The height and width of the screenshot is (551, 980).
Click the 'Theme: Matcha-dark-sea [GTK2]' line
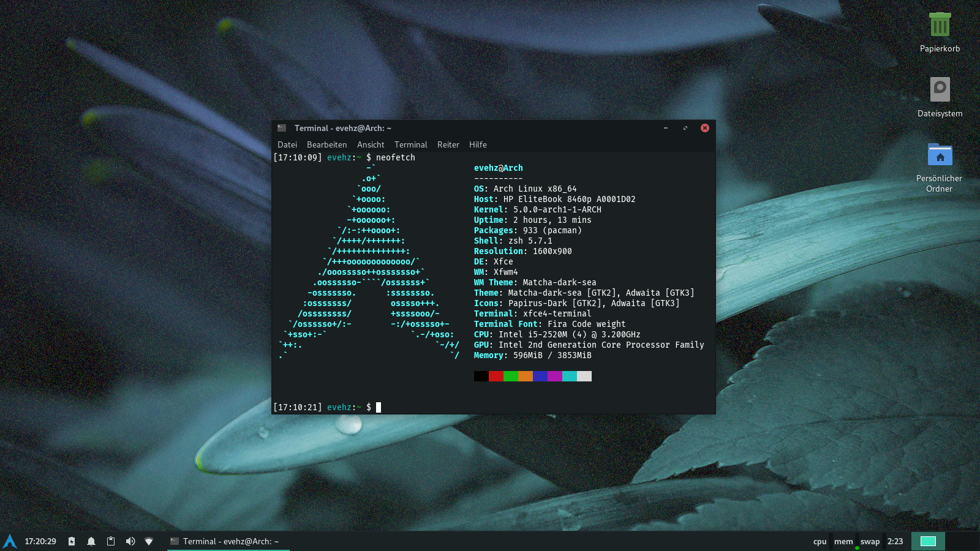pos(584,293)
